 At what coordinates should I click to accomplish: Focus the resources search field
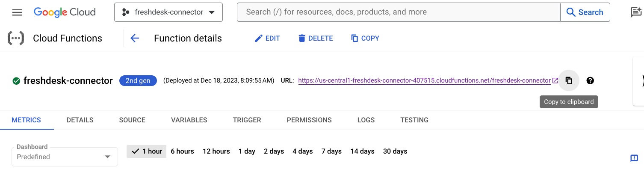click(399, 12)
